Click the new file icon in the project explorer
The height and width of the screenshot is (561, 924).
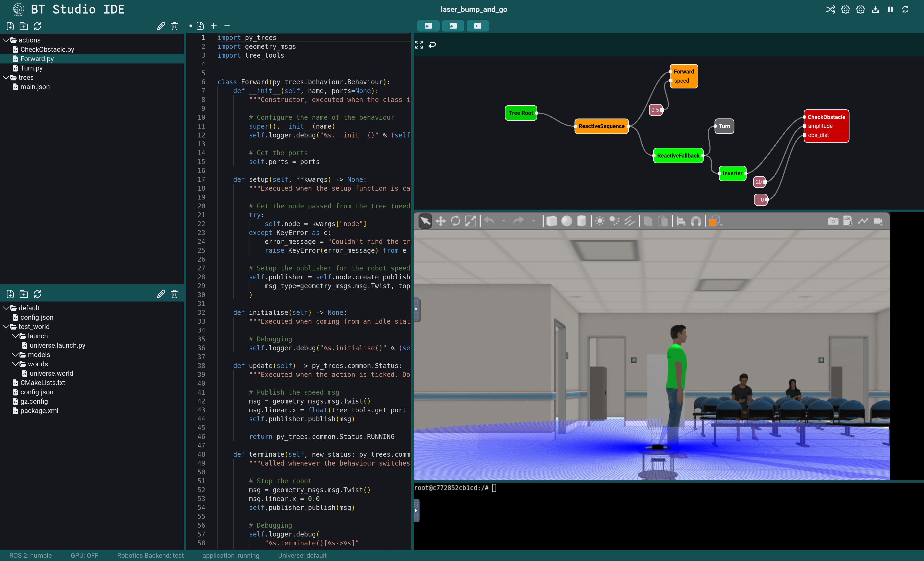click(x=10, y=26)
